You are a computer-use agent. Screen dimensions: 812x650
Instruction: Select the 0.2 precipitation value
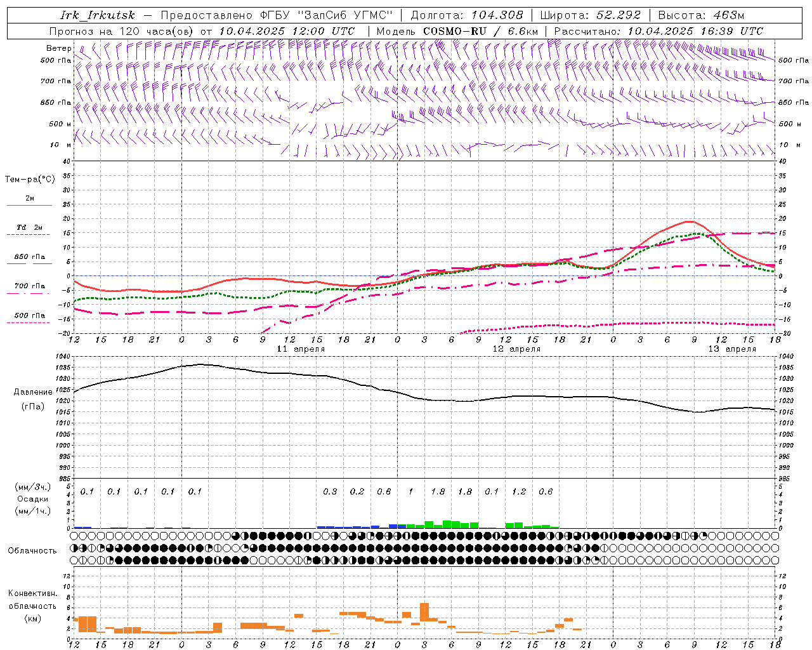click(357, 492)
